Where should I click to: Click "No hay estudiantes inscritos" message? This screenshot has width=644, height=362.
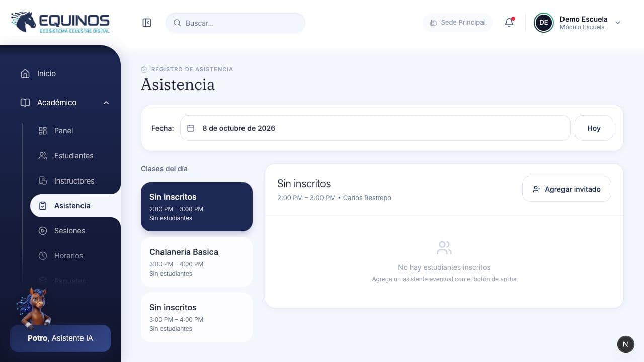444,267
